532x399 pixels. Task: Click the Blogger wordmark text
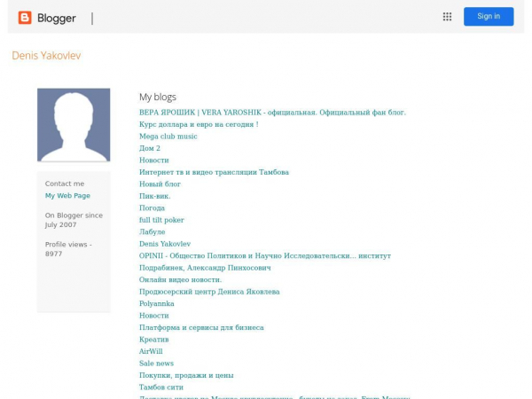point(56,19)
